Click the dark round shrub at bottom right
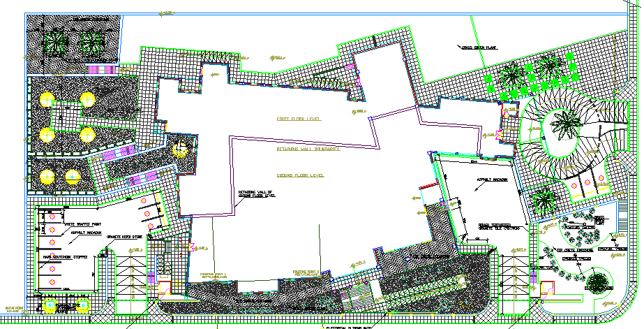This screenshot has width=644, height=329. click(598, 284)
